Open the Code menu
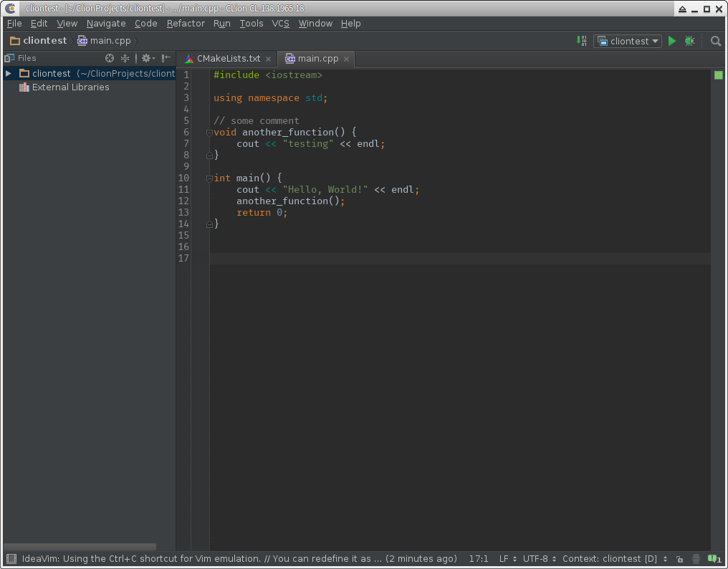This screenshot has width=728, height=569. 145,23
